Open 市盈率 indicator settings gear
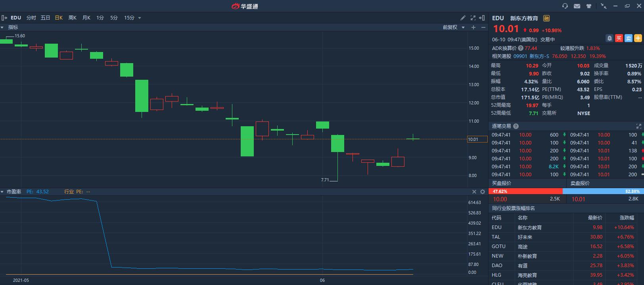The height and width of the screenshot is (285, 644). coord(483,192)
